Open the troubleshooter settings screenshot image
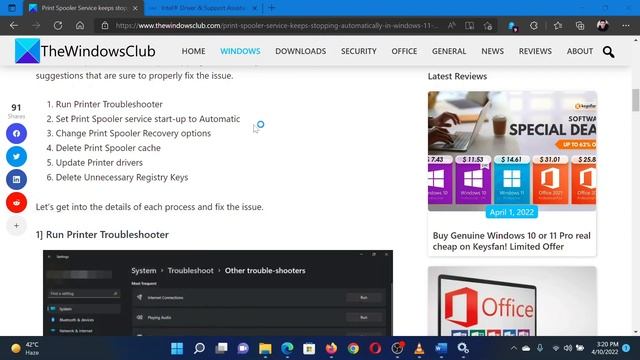640x360 pixels. coord(218,293)
